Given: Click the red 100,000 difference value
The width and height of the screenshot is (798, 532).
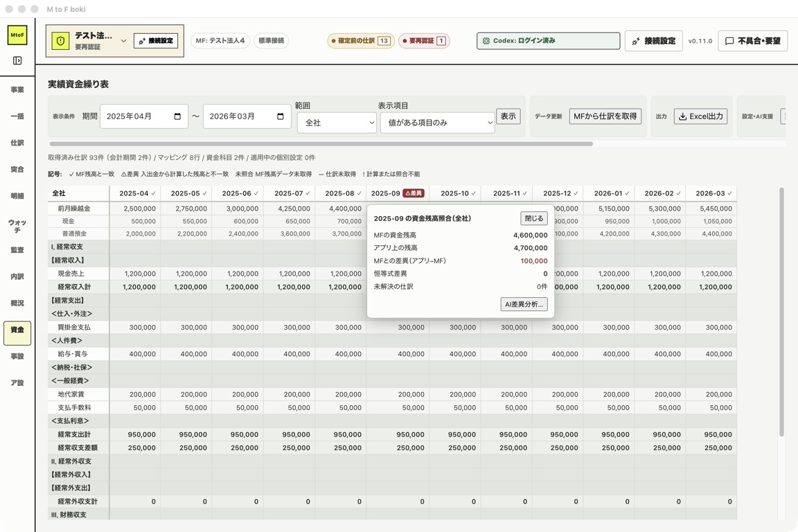Looking at the screenshot, I should tap(534, 260).
